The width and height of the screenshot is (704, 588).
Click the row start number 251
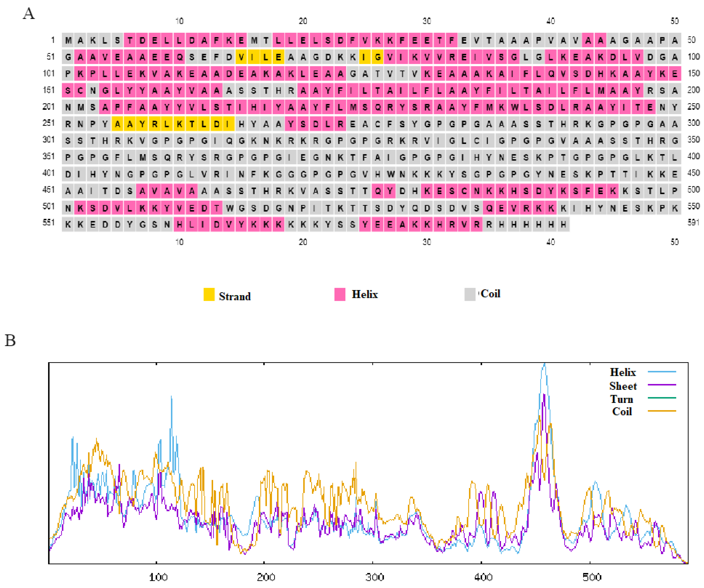tap(49, 123)
